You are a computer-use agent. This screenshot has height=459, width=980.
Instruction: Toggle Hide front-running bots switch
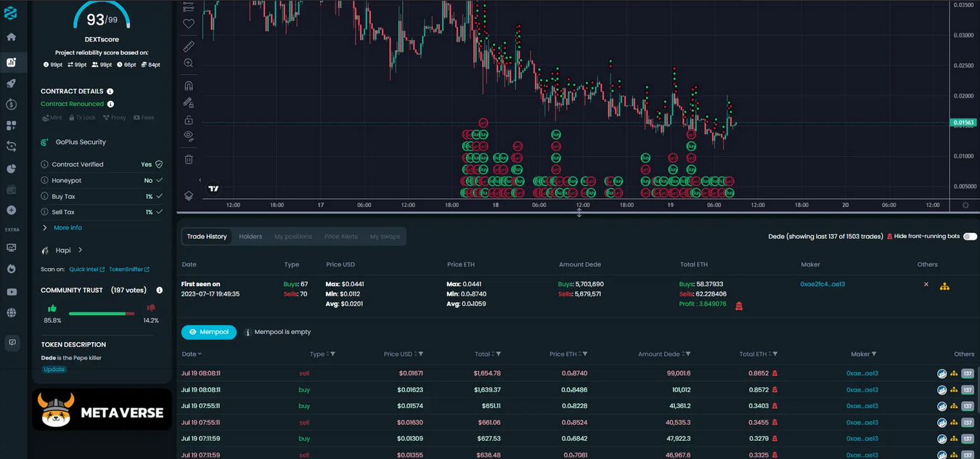(x=970, y=237)
